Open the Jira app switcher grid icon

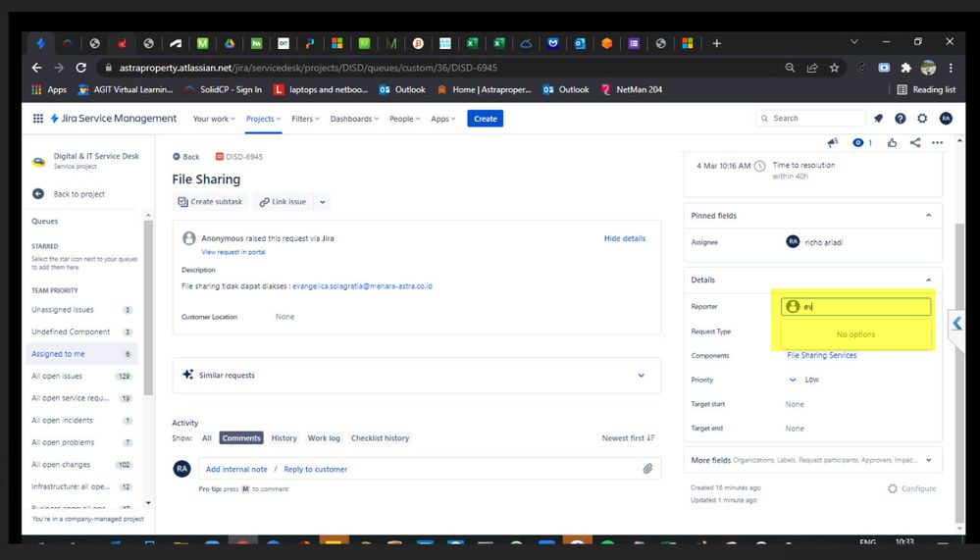pyautogui.click(x=38, y=118)
